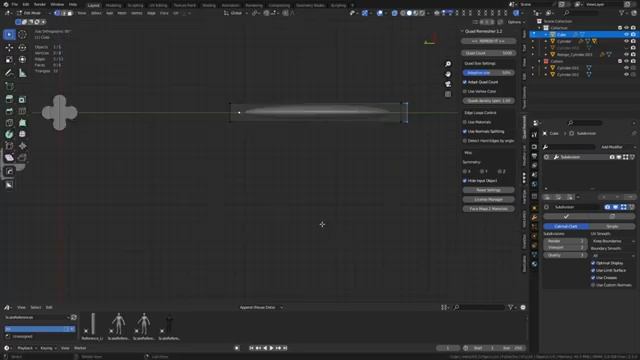
Task: Switch to the UV Editing workspace tab
Action: 158,5
